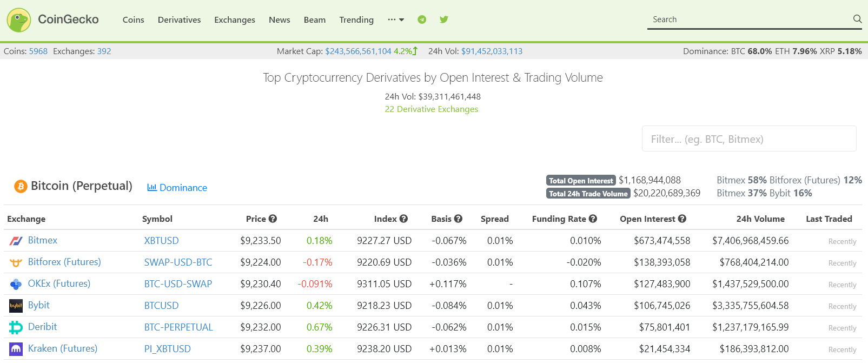This screenshot has width=868, height=363.
Task: Click the search magnifier icon
Action: click(x=857, y=19)
